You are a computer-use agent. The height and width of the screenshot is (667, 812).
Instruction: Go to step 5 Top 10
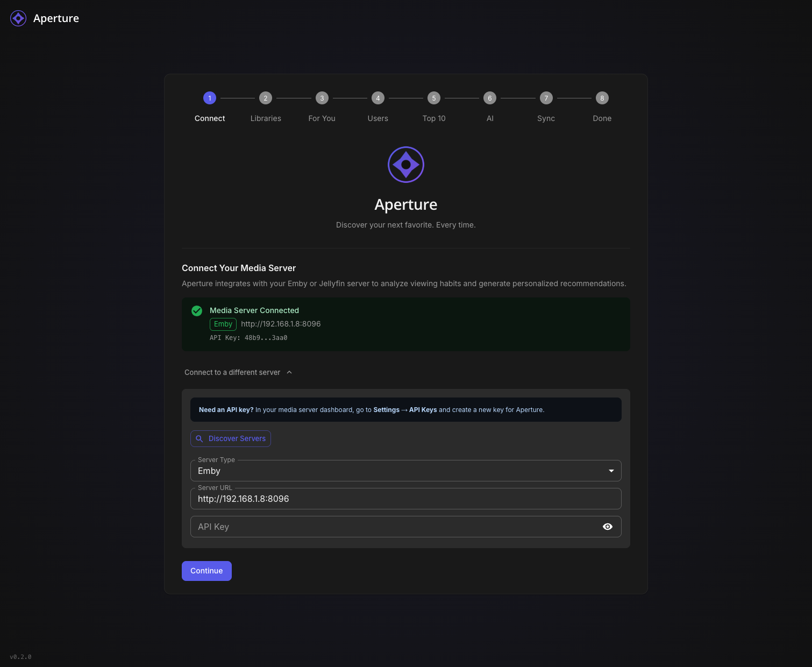434,107
